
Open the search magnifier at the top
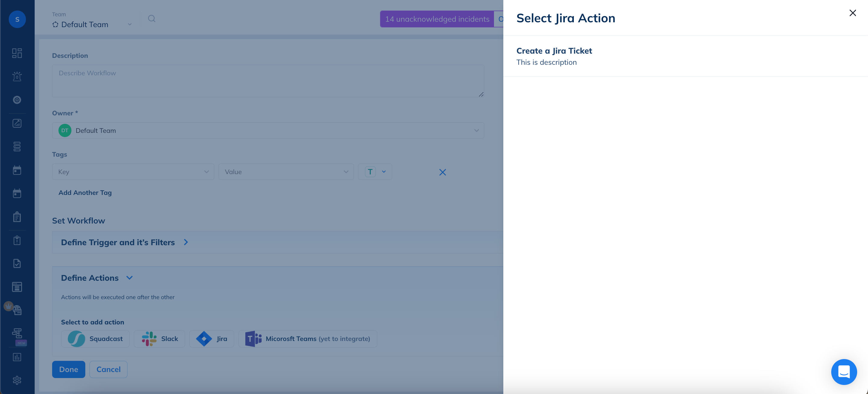pos(152,18)
